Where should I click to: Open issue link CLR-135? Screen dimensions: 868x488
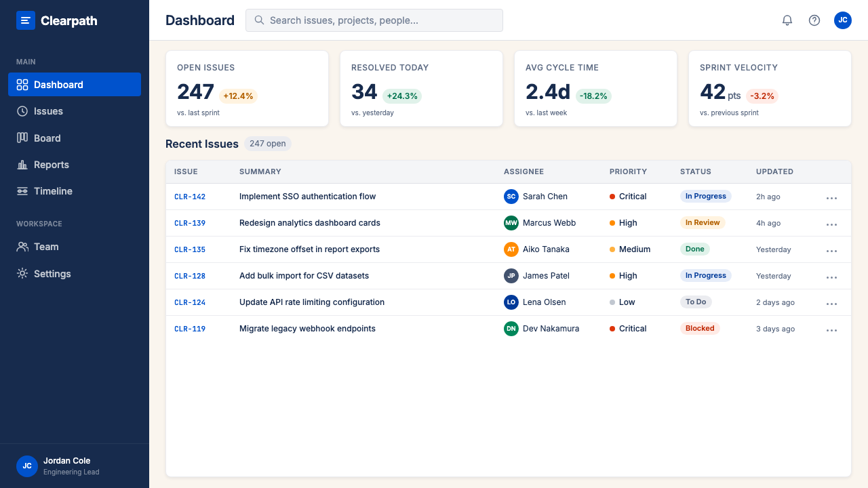pos(190,249)
